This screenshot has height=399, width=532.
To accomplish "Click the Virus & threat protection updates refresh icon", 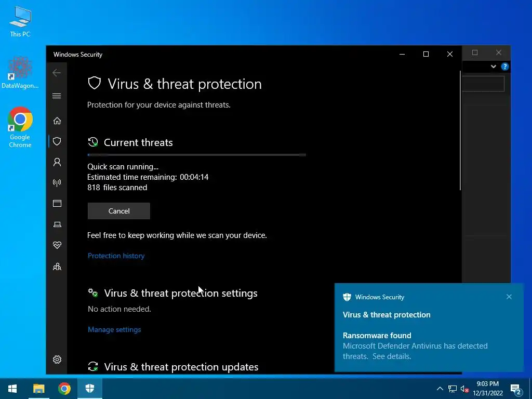I will 93,366.
